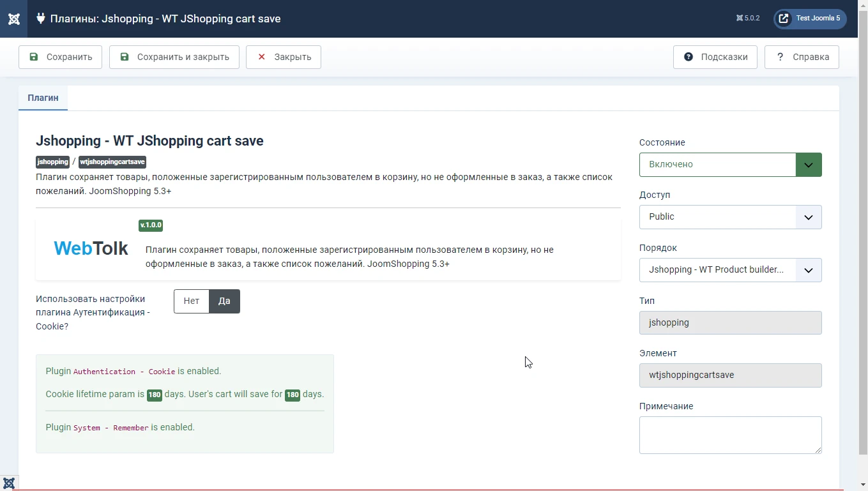Click the Сохранить button
The height and width of the screenshot is (491, 868).
(60, 57)
